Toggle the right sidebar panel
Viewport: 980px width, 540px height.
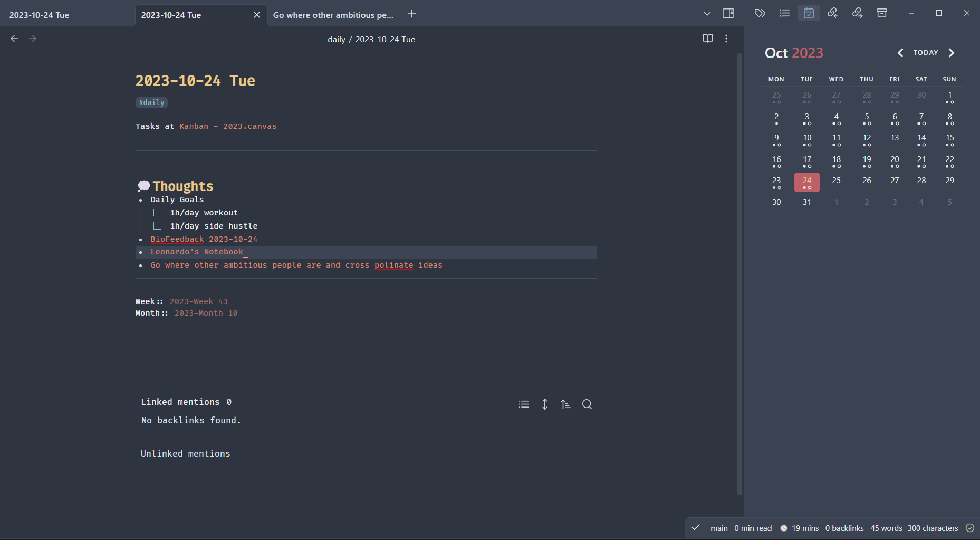(x=728, y=14)
